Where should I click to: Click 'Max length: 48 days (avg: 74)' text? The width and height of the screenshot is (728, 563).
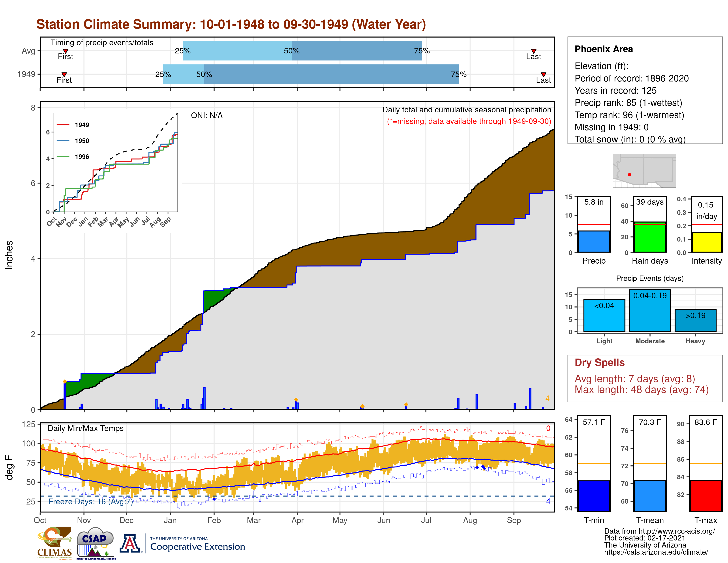coord(642,389)
